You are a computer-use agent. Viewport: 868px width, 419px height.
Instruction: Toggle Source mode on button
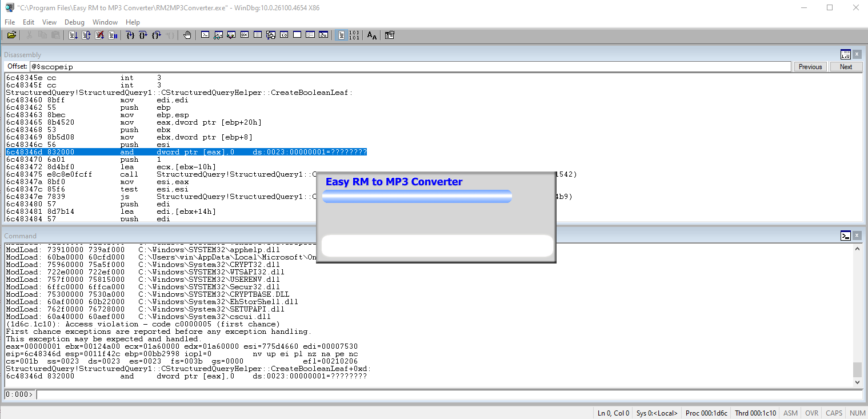[x=341, y=35]
